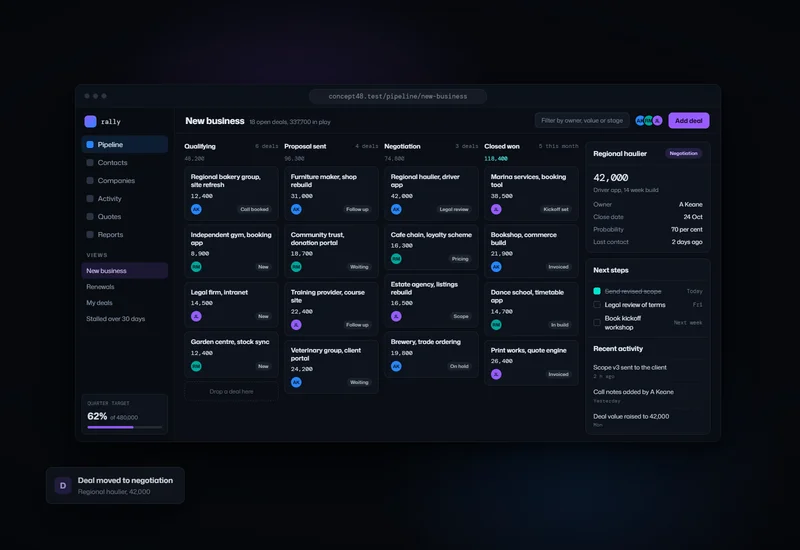Open Quotes via its sidebar icon
800x550 pixels.
(x=90, y=216)
